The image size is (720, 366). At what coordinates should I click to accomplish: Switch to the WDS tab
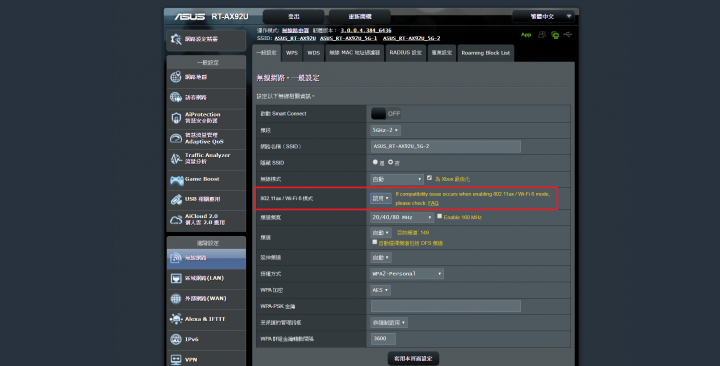tap(314, 53)
